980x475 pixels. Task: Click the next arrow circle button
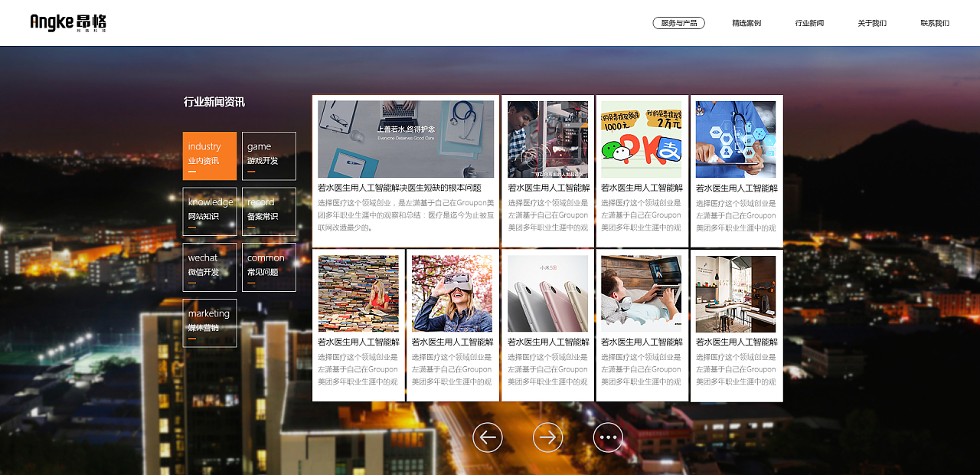click(547, 437)
